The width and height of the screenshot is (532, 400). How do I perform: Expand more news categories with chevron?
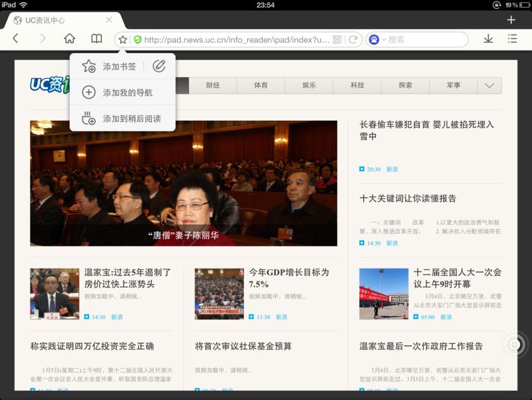(489, 85)
